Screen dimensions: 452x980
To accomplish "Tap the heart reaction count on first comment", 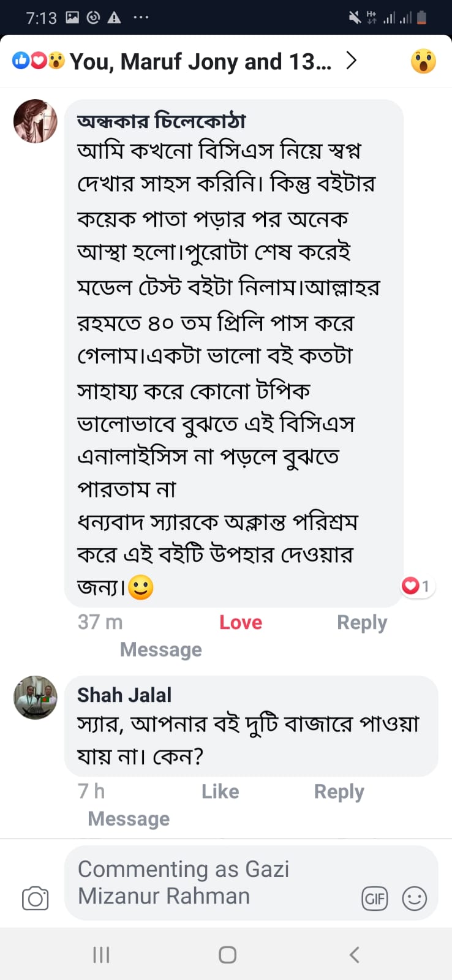I will (x=416, y=586).
